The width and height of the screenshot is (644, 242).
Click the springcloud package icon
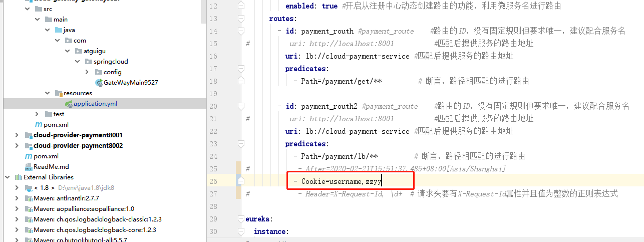[89, 62]
